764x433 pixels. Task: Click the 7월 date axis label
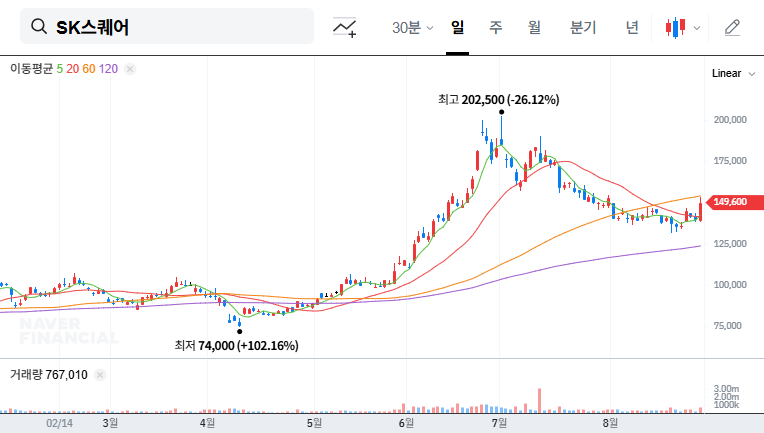click(x=499, y=423)
